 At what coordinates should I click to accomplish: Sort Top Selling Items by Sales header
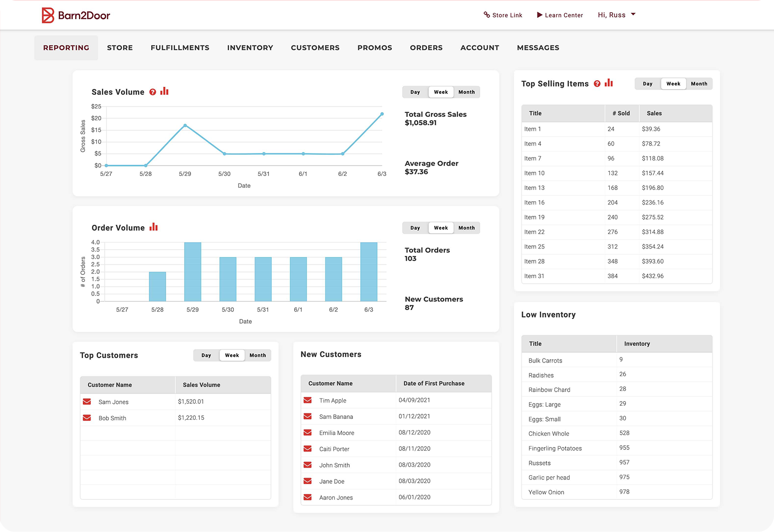[675, 113]
